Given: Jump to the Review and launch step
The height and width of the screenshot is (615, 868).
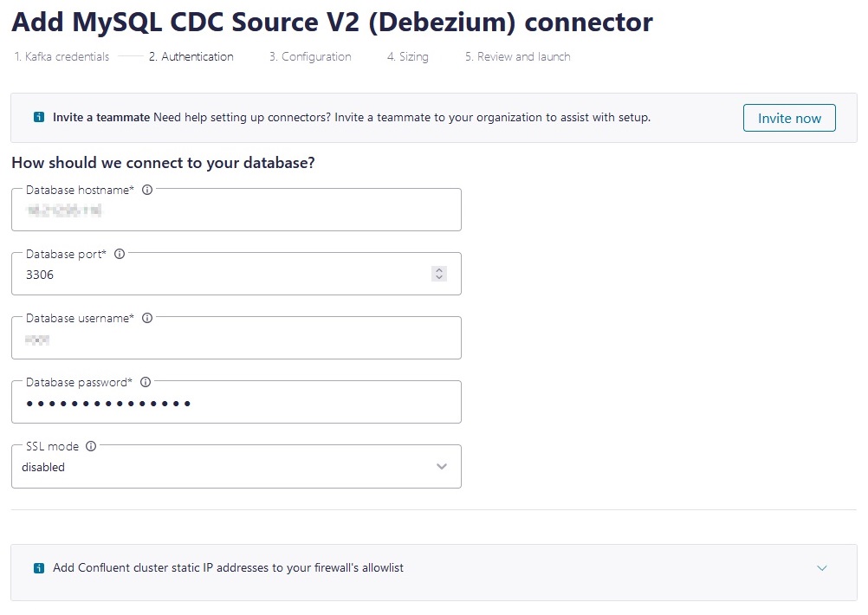Looking at the screenshot, I should 517,56.
